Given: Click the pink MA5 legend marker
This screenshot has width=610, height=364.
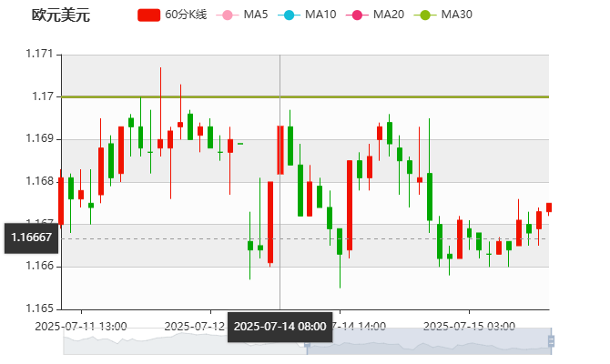Looking at the screenshot, I should coord(227,15).
